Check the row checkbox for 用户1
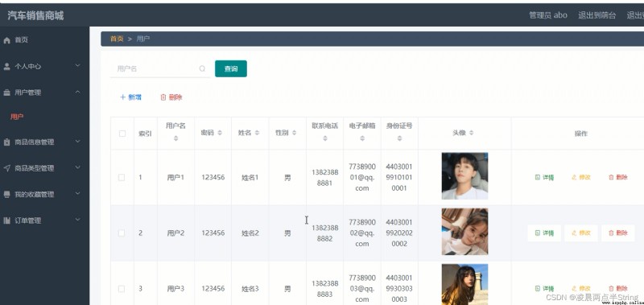644x305 pixels. click(x=122, y=177)
